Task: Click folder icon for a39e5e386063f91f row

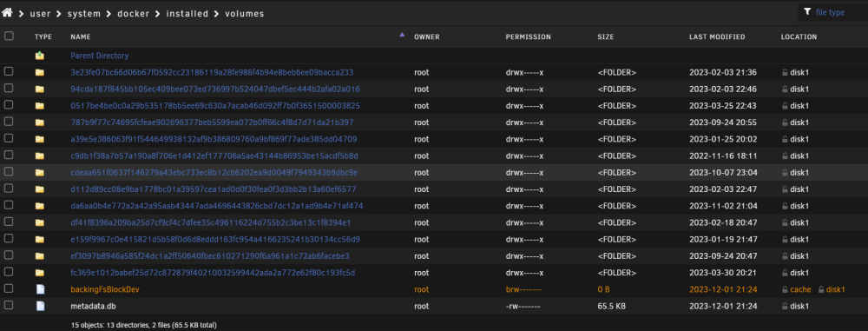Action: click(x=39, y=139)
